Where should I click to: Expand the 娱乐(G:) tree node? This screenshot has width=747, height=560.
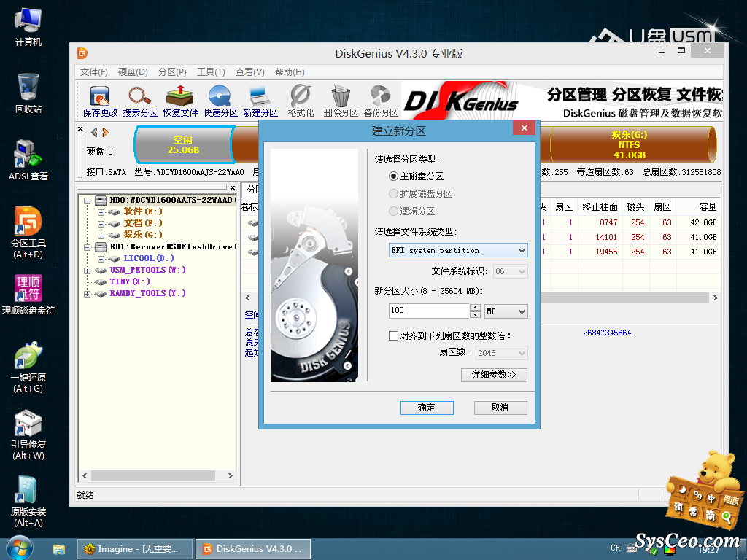[x=101, y=236]
